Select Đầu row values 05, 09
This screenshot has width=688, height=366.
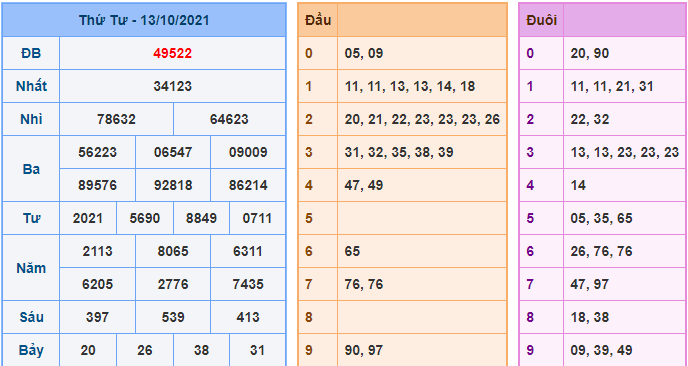pos(364,54)
